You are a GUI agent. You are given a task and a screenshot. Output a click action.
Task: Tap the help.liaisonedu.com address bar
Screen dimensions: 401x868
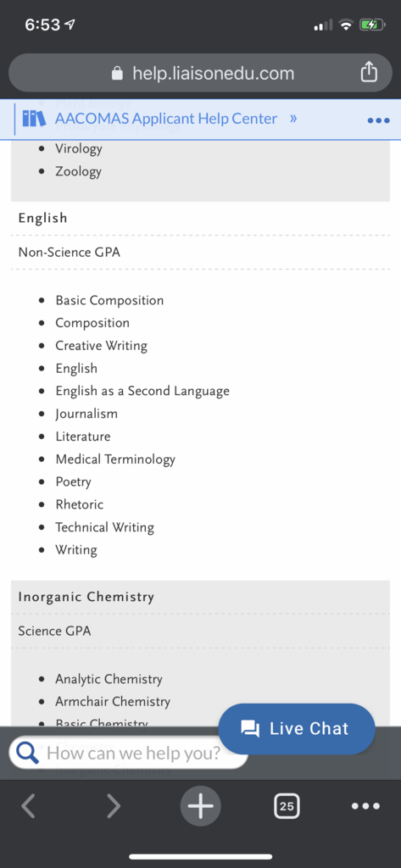(x=200, y=73)
